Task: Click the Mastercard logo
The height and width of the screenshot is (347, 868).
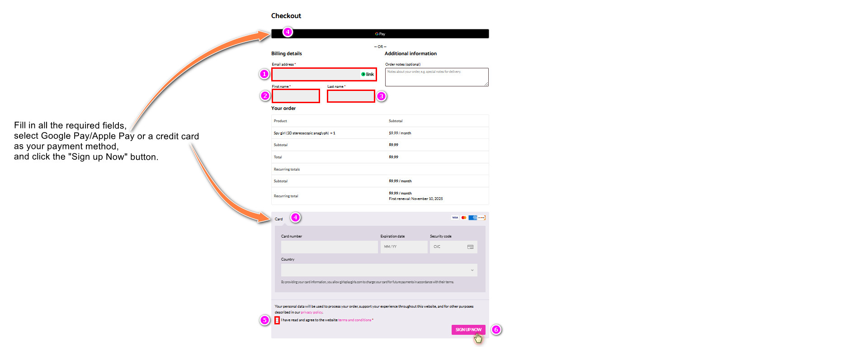Action: pyautogui.click(x=464, y=218)
